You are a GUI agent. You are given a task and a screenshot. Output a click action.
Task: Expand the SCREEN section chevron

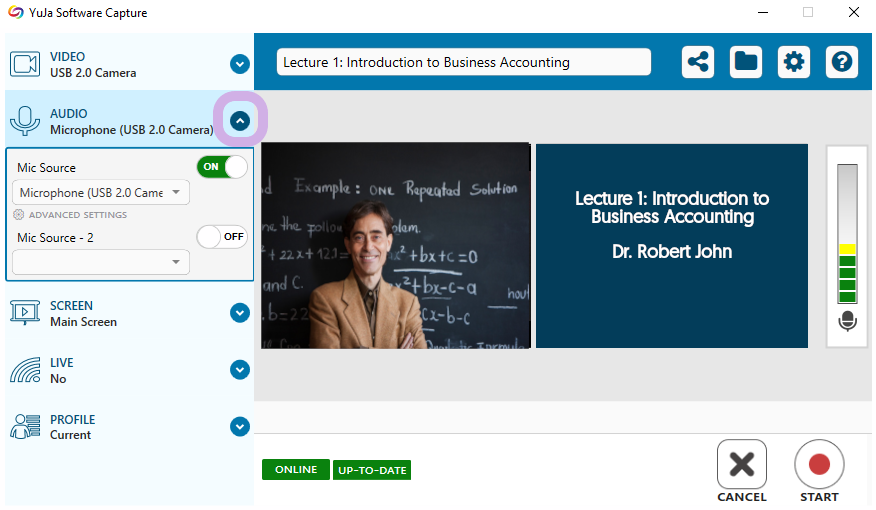(x=240, y=313)
